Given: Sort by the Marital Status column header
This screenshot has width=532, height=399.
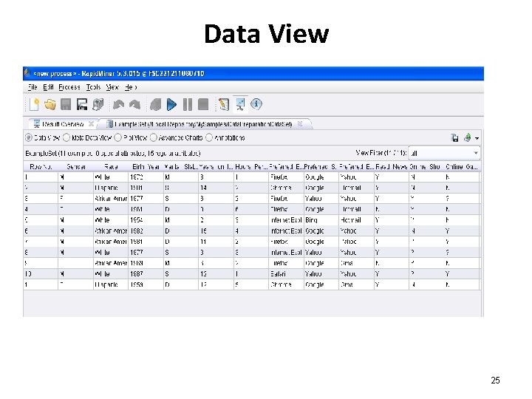Looking at the screenshot, I should coord(181,166).
